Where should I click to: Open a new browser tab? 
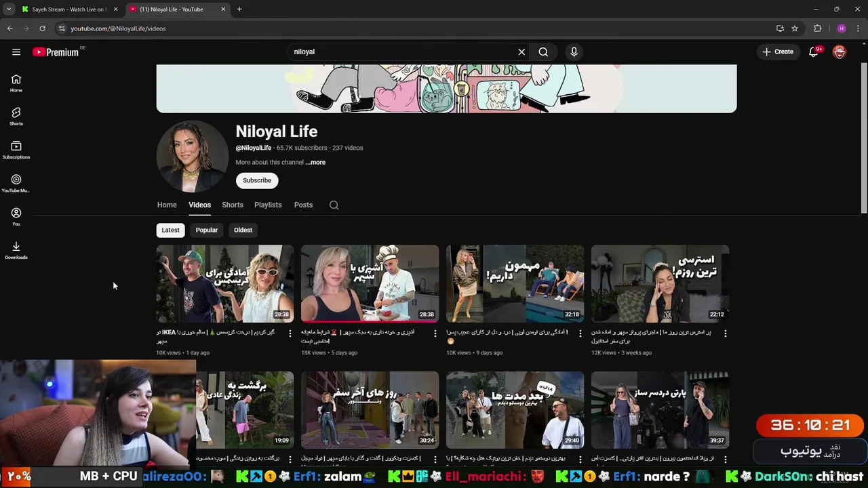tap(239, 9)
